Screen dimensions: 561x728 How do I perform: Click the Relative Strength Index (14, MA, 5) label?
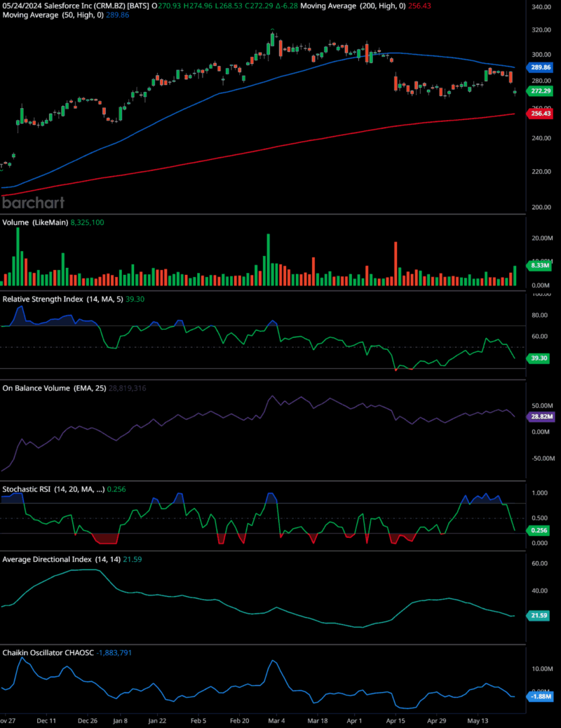(62, 299)
